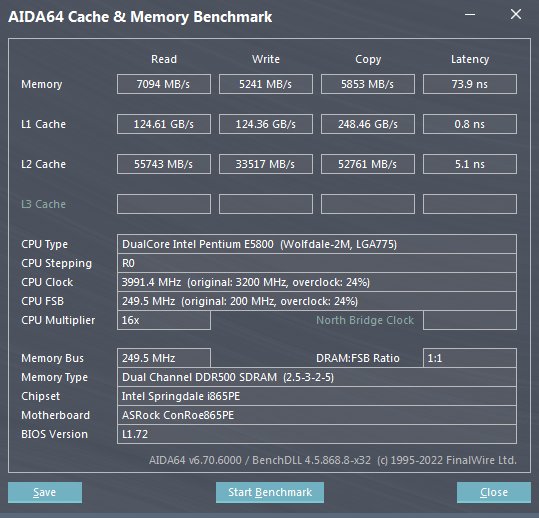Select the CPU Multiplier 16x box
539x518 pixels.
click(x=164, y=320)
